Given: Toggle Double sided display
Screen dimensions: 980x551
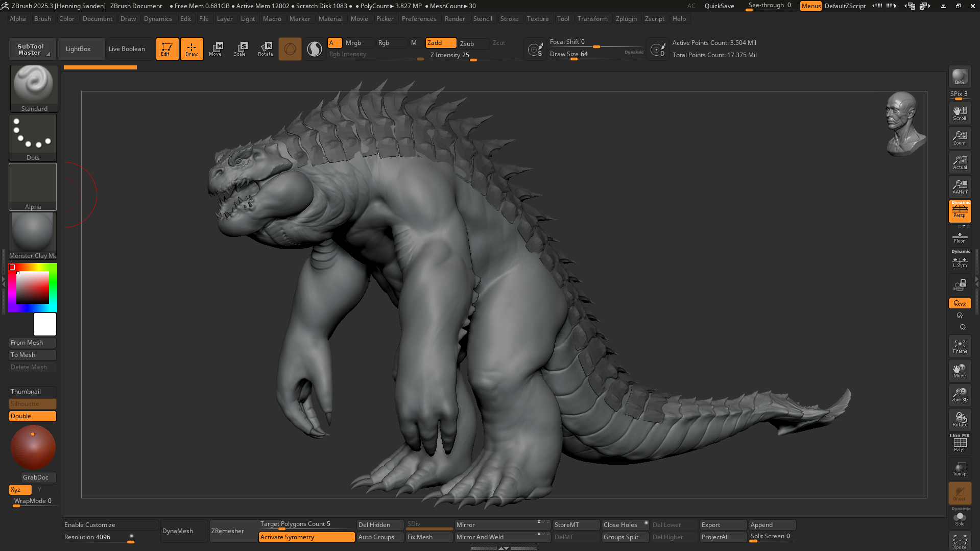Looking at the screenshot, I should click(x=33, y=416).
